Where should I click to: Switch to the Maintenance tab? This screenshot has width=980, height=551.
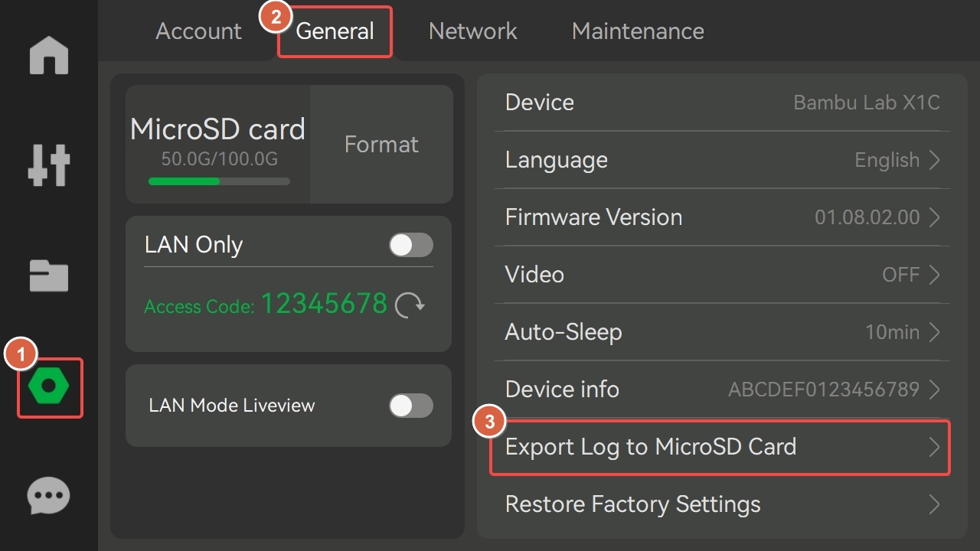tap(638, 31)
